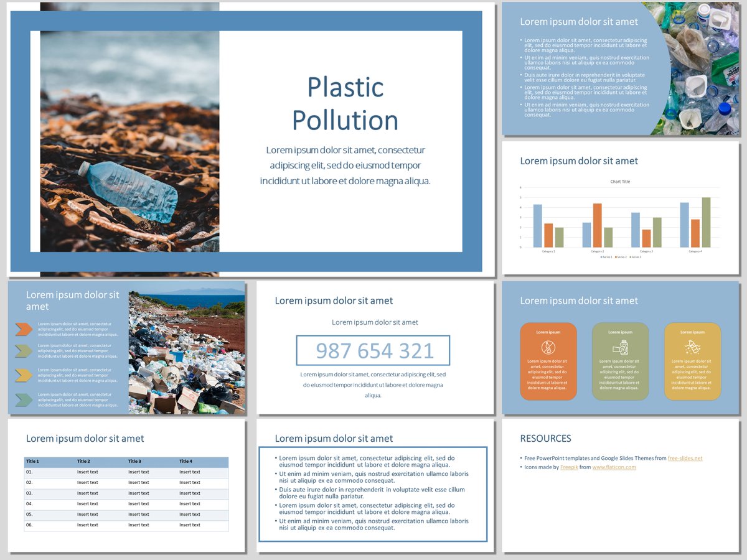Click the heading of the chart slide
747x560 pixels.
coord(579,161)
